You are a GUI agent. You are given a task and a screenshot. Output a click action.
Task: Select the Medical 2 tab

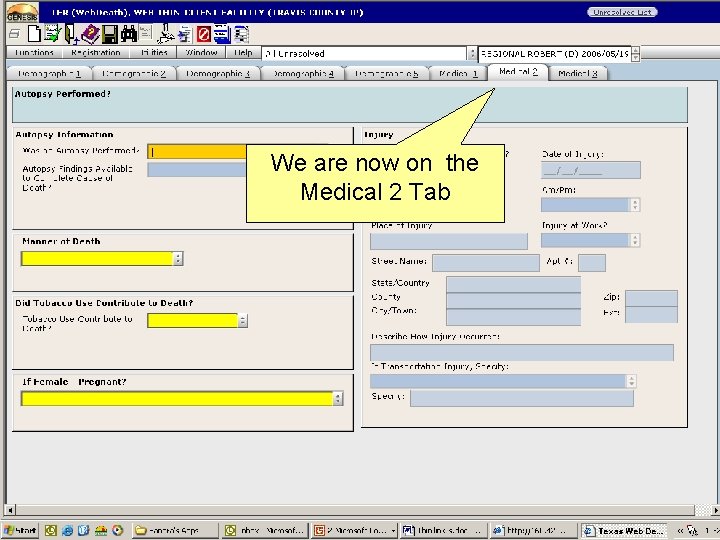click(x=518, y=72)
